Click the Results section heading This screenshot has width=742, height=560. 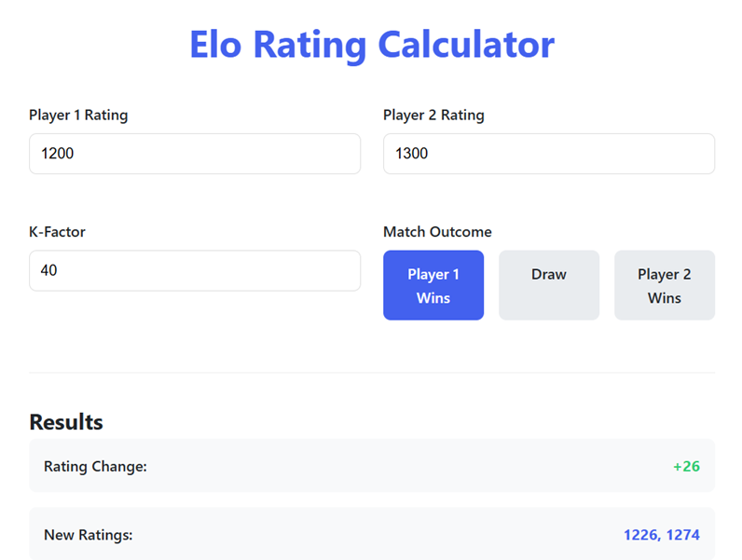(x=66, y=422)
